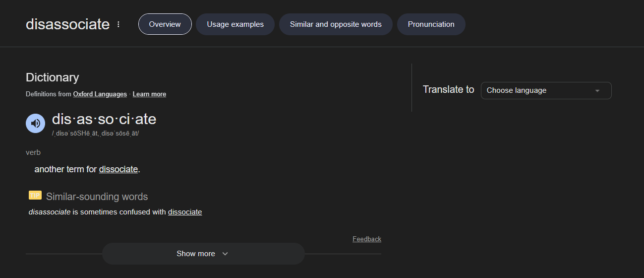Click the yellow TIP badge icon
The height and width of the screenshot is (278, 644).
pos(35,195)
